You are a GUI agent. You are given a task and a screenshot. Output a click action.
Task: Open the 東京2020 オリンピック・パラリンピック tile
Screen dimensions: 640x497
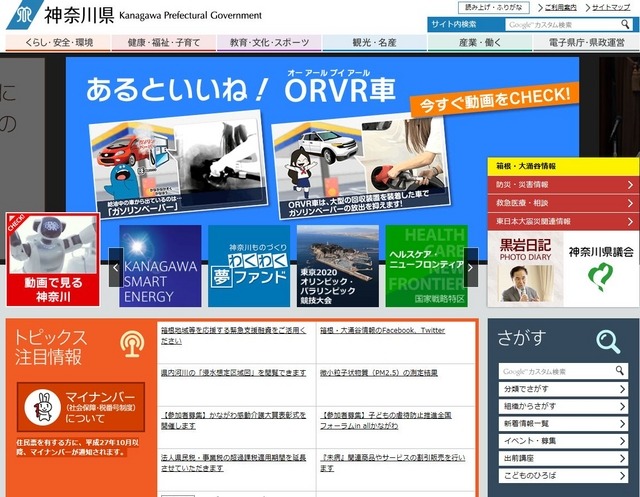point(338,266)
